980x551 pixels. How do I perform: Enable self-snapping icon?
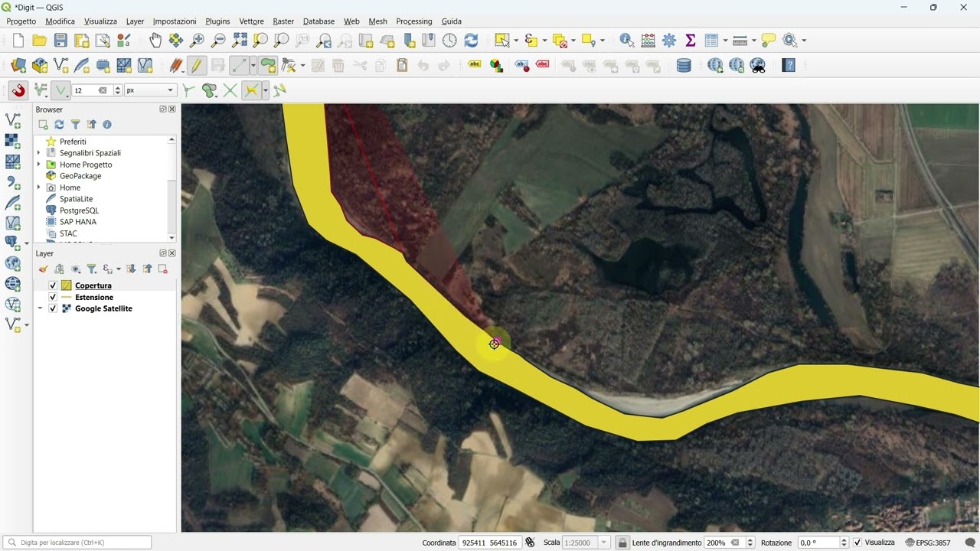click(279, 90)
